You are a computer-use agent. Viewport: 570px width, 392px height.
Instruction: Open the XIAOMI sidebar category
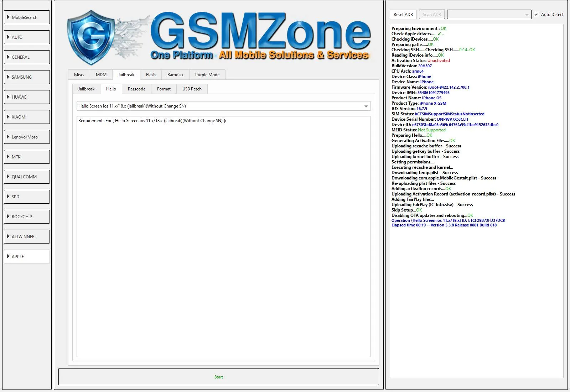pyautogui.click(x=27, y=117)
